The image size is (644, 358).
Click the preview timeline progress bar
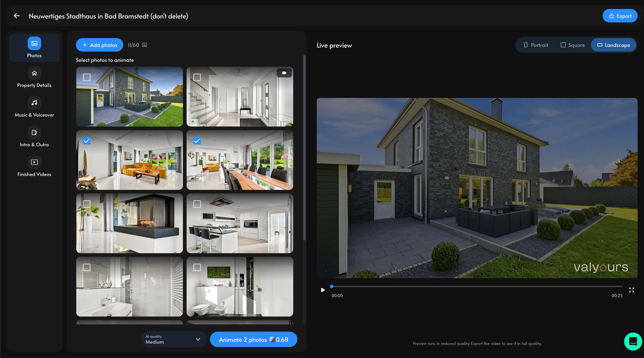tap(477, 287)
